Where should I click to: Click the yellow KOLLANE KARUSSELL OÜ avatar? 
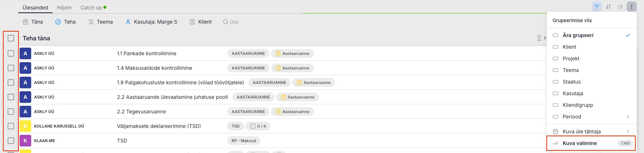pos(25,126)
